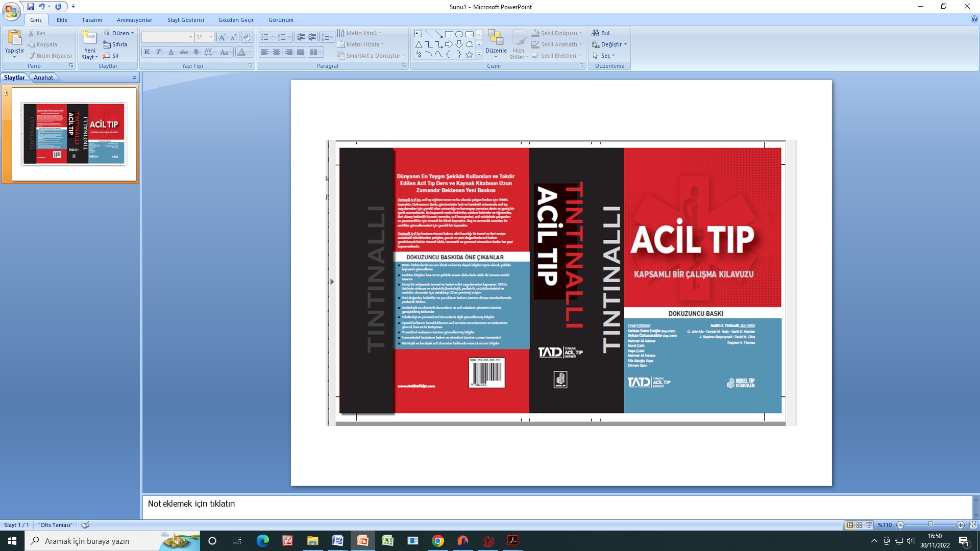
Task: Select the oval shape in the shapes gallery
Action: coord(459,34)
